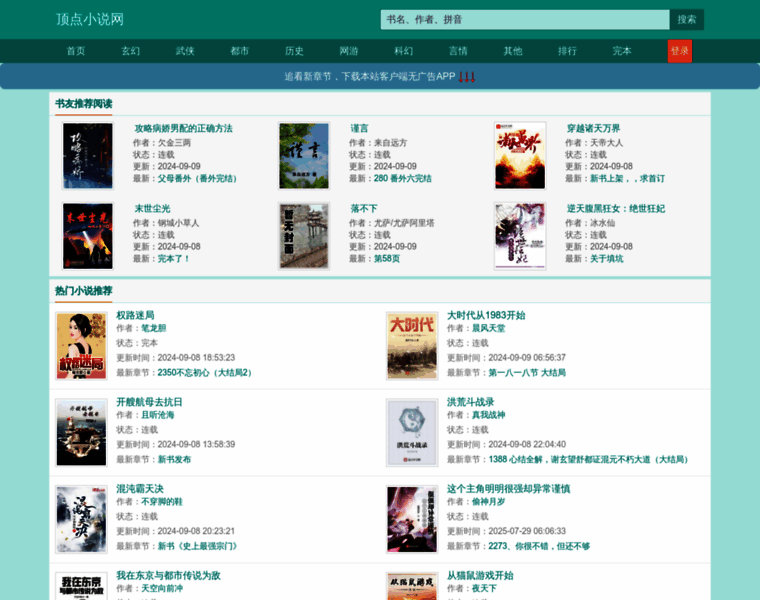Open the 首页 menu item
Viewport: 760px width, 600px height.
[x=76, y=51]
